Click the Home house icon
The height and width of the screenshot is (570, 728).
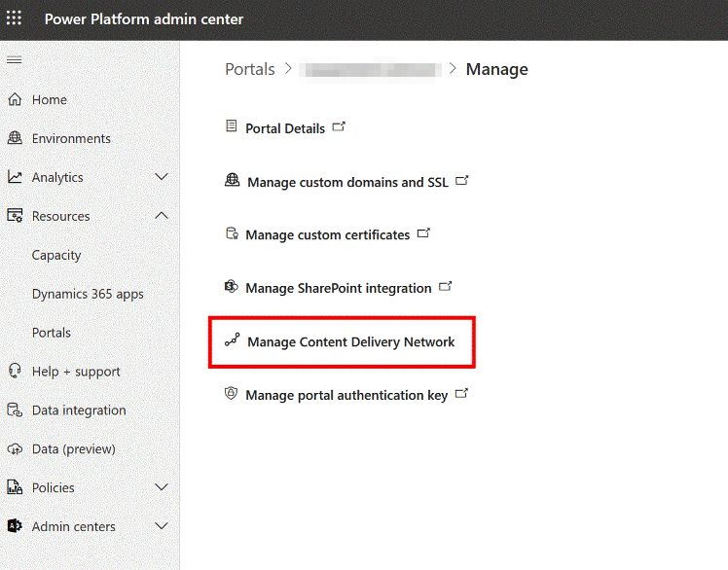click(x=15, y=99)
